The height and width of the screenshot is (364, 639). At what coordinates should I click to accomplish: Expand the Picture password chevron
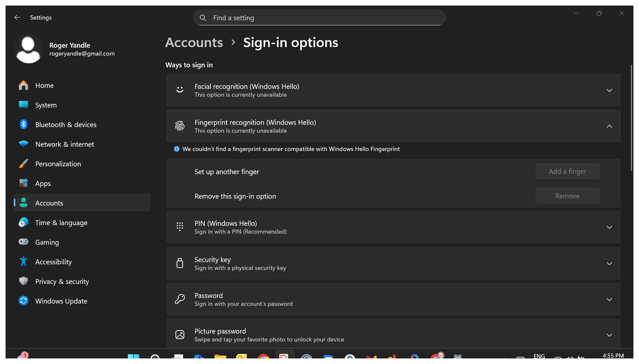click(609, 335)
